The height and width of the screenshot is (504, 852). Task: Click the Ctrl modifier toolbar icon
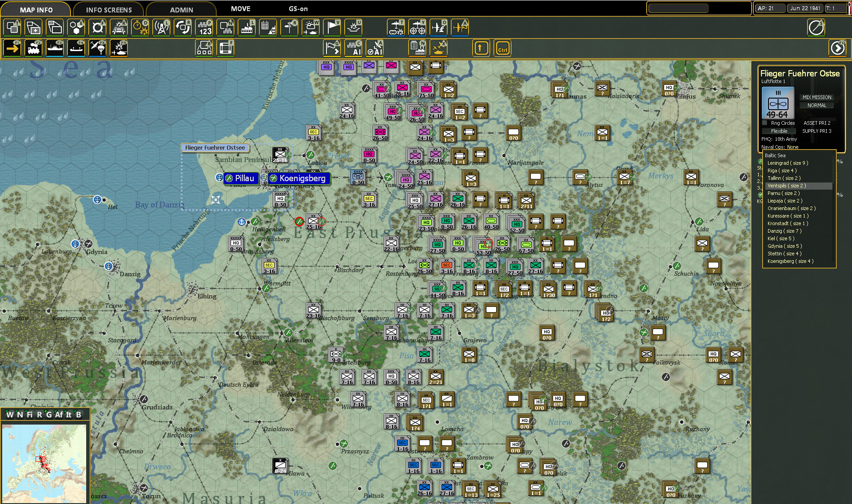tap(502, 48)
